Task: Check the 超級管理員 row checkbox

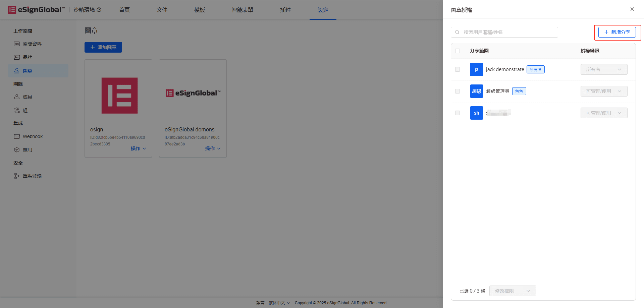Action: point(458,91)
